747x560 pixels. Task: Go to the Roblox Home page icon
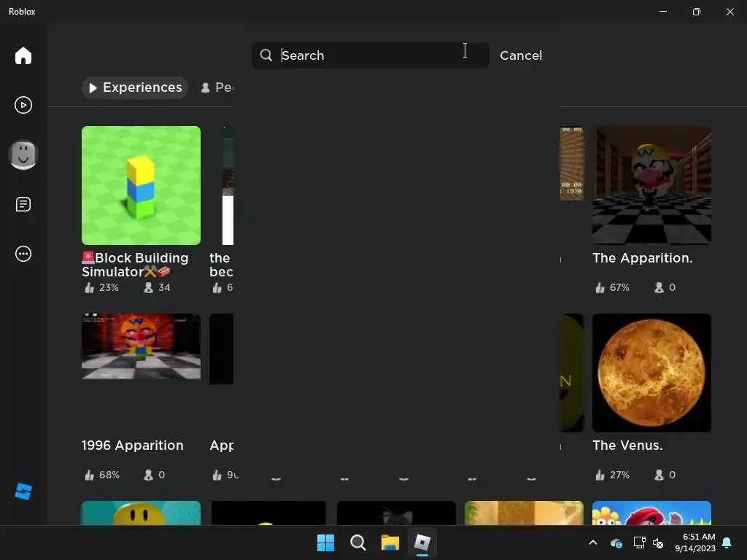pos(23,55)
